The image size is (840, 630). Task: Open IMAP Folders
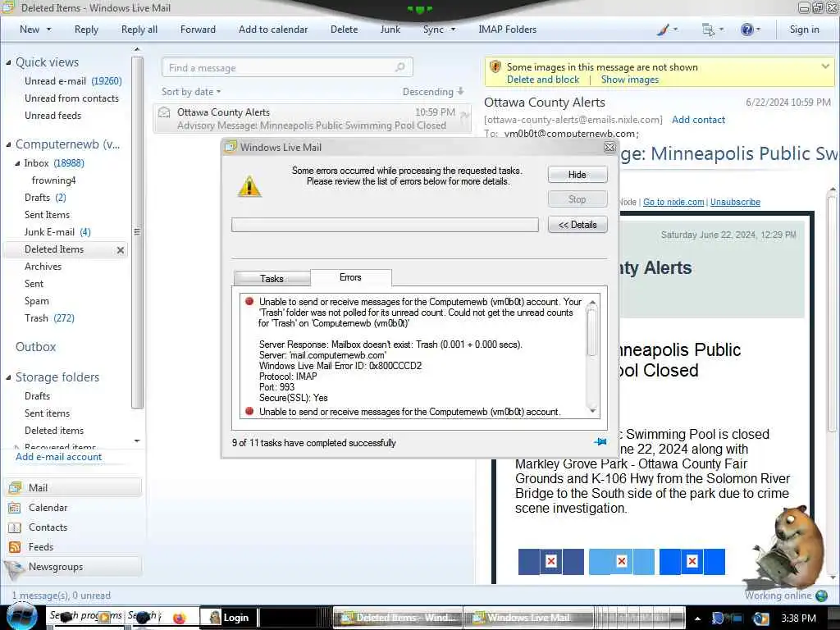(507, 30)
